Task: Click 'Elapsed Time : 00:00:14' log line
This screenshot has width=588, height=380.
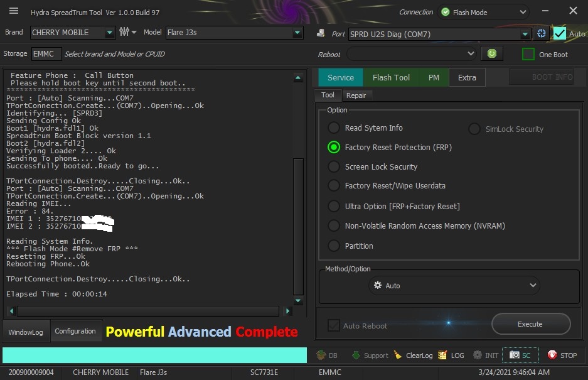Action: [x=56, y=294]
